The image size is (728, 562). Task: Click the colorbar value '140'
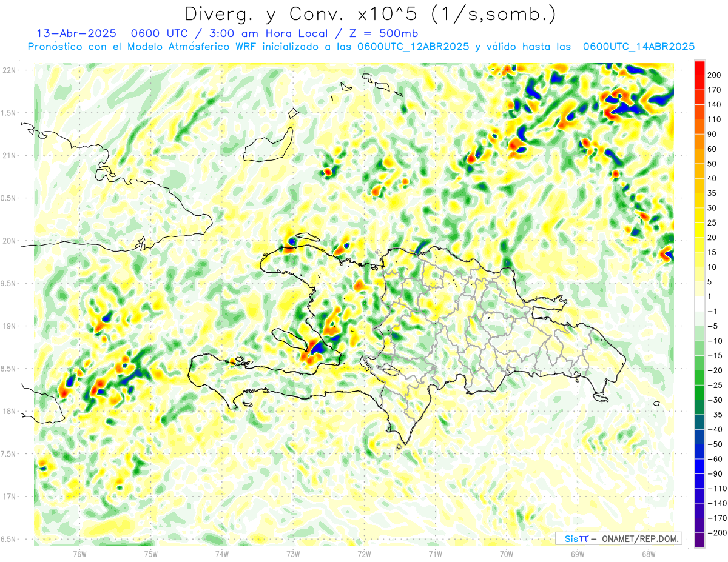pos(714,105)
